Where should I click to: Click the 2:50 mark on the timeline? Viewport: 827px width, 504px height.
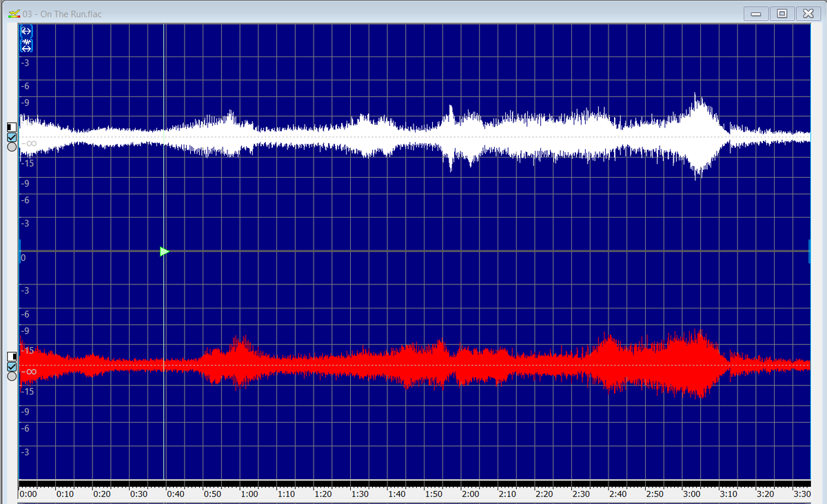(654, 494)
